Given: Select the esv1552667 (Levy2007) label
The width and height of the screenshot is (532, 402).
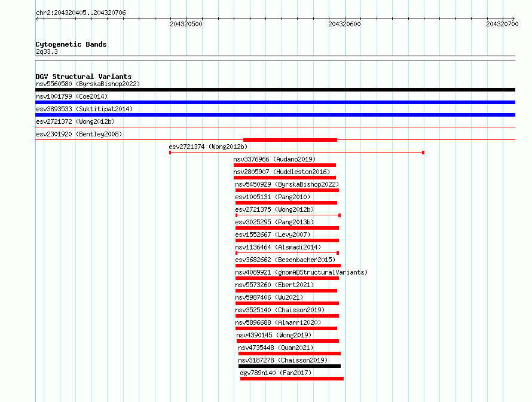Looking at the screenshot, I should 273,234.
